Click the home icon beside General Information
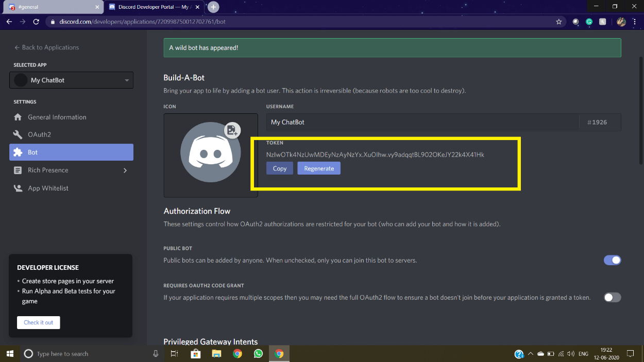The image size is (644, 362). [18, 117]
